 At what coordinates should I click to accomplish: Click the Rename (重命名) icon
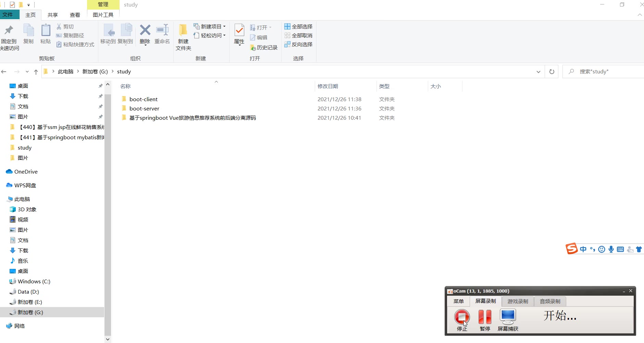162,30
